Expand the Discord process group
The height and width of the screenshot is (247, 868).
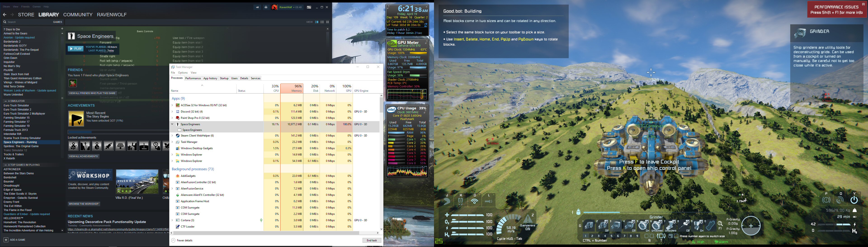pyautogui.click(x=172, y=112)
